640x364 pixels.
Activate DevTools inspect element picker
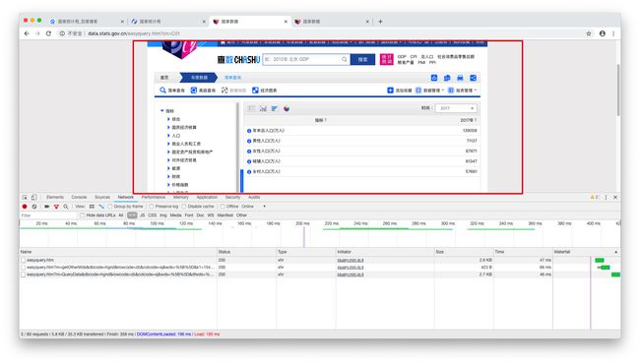click(x=25, y=198)
